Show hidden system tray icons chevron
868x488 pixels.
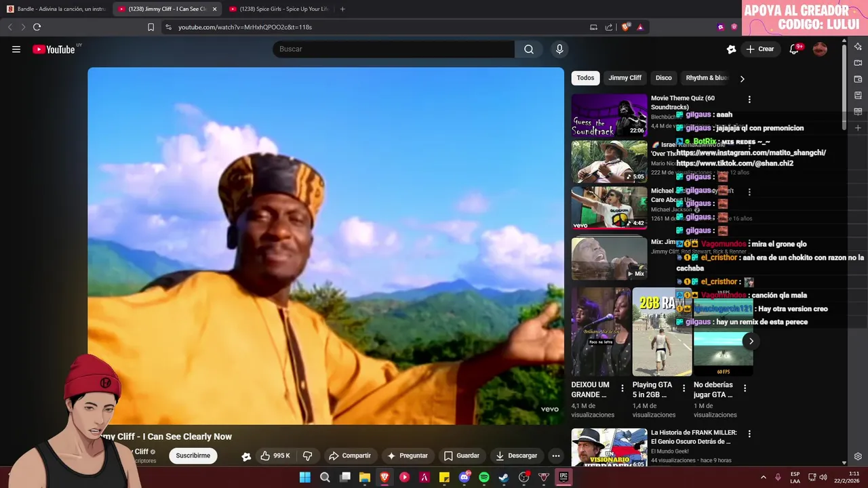click(763, 477)
